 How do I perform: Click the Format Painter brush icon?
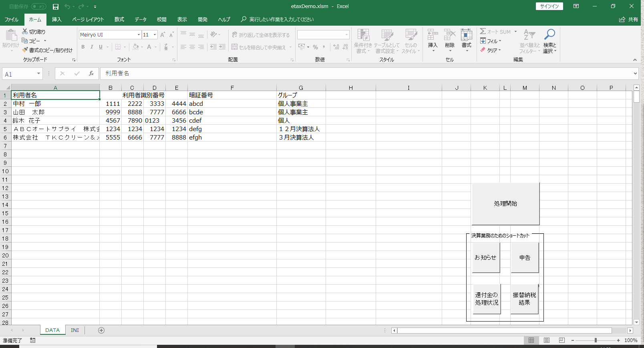(25, 50)
